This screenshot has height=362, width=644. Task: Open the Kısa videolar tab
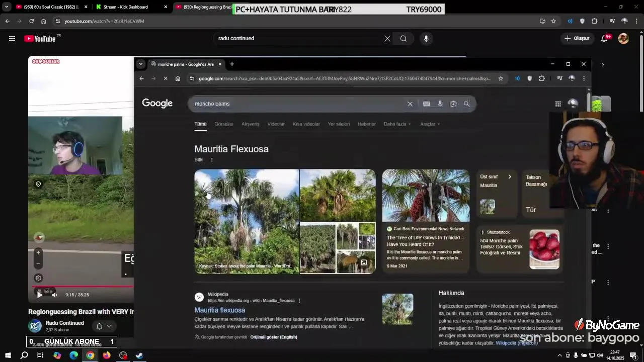[x=306, y=124]
